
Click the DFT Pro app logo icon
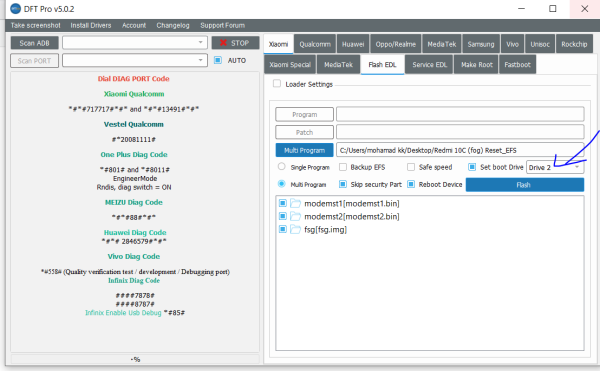click(x=15, y=8)
